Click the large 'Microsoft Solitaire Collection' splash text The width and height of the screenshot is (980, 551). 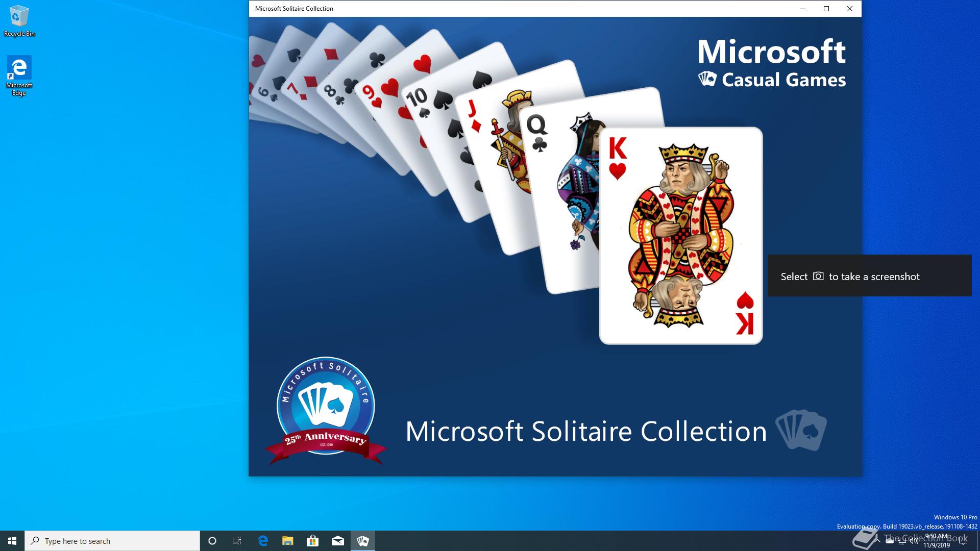[586, 432]
